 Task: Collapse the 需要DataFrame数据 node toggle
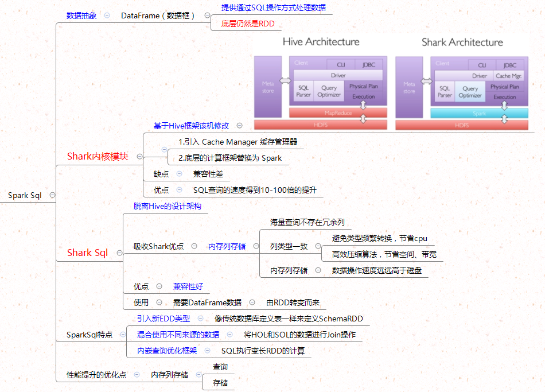click(252, 302)
